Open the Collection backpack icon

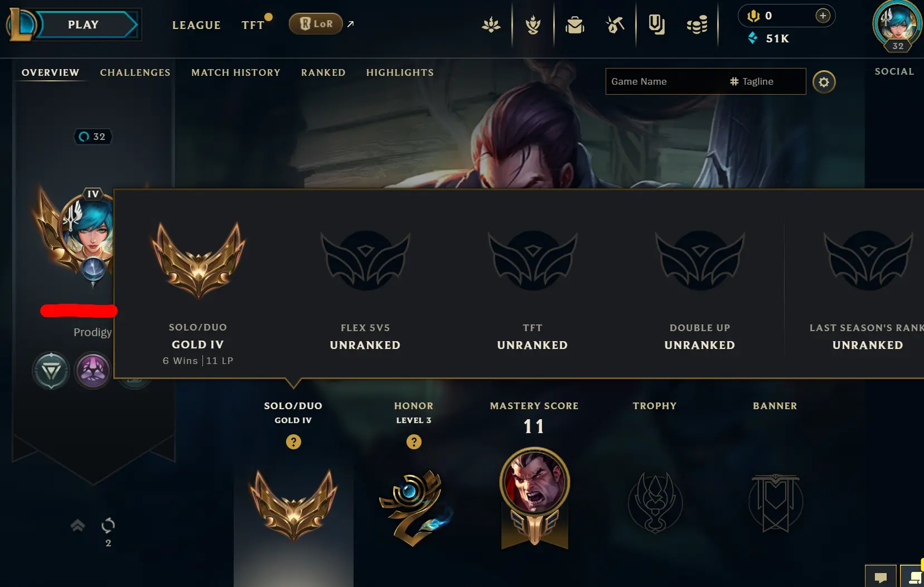574,25
